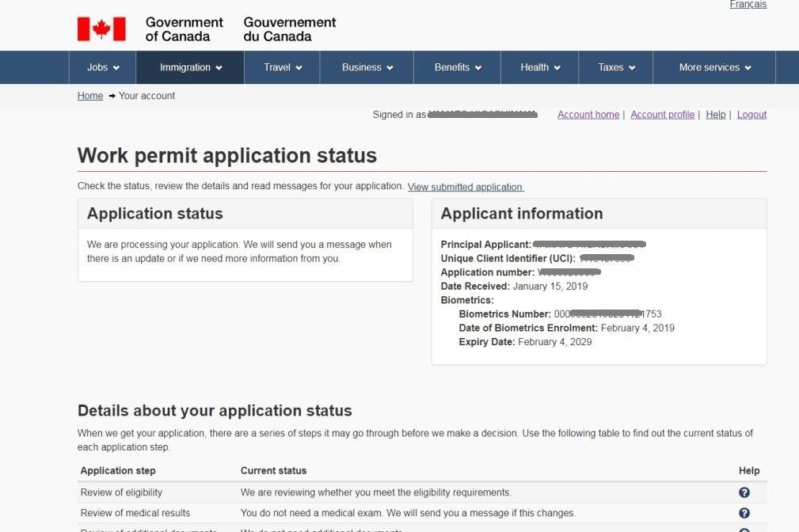Viewport: 799px width, 532px height.
Task: Open the Account profile link
Action: (x=662, y=115)
